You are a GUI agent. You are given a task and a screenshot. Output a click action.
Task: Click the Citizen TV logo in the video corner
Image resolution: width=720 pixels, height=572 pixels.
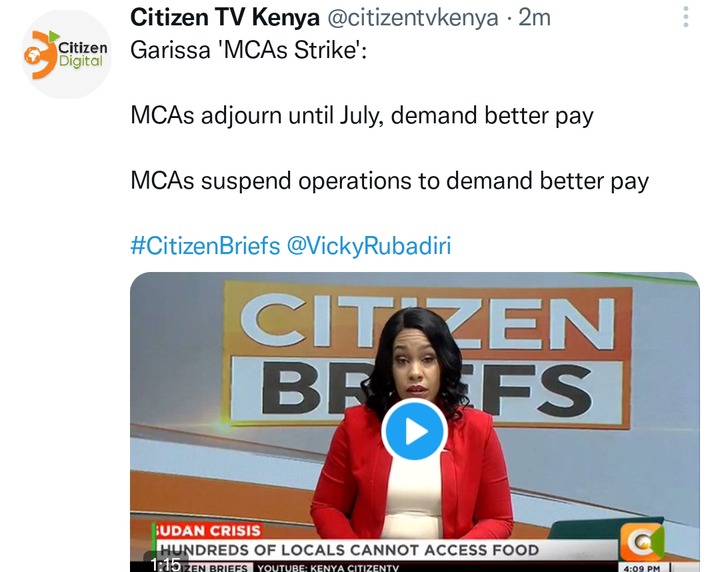641,542
